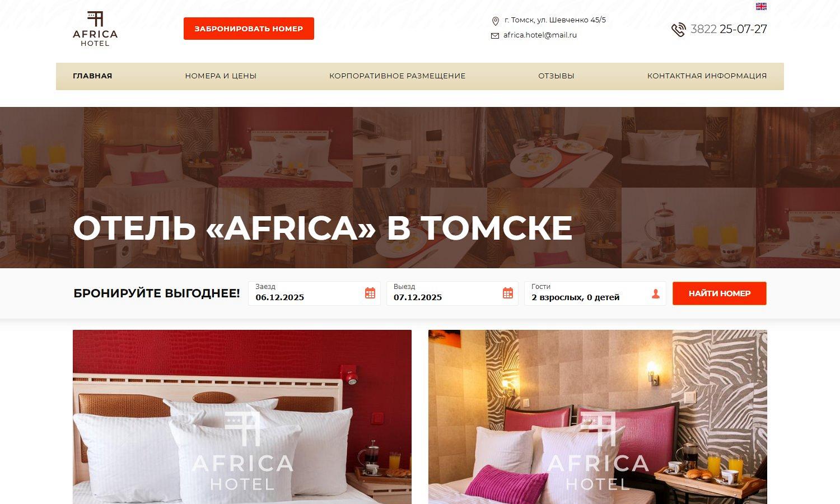Click africa.hotel@mail.ru email link
This screenshot has height=504, width=840.
540,35
